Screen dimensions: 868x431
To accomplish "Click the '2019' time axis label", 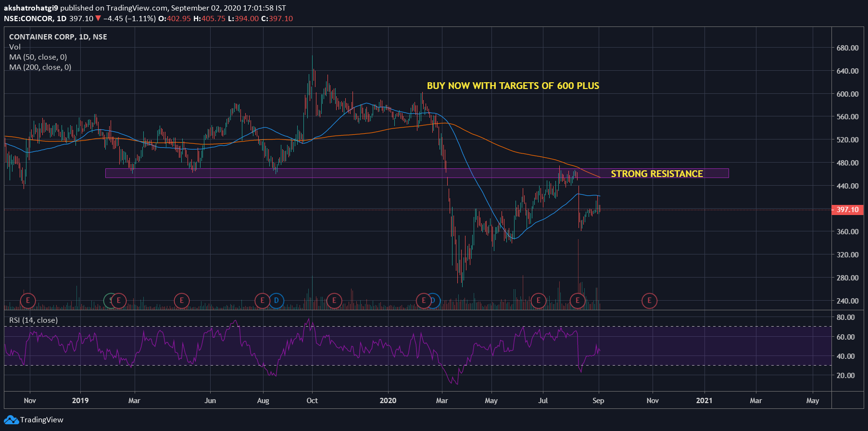I will [x=80, y=400].
